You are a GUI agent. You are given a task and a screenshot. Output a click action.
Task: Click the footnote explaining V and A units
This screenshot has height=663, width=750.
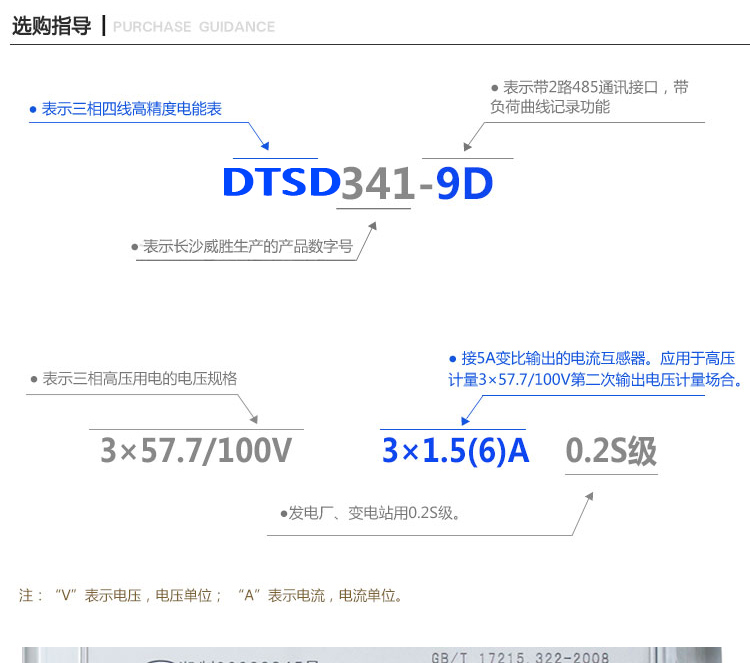(x=211, y=595)
